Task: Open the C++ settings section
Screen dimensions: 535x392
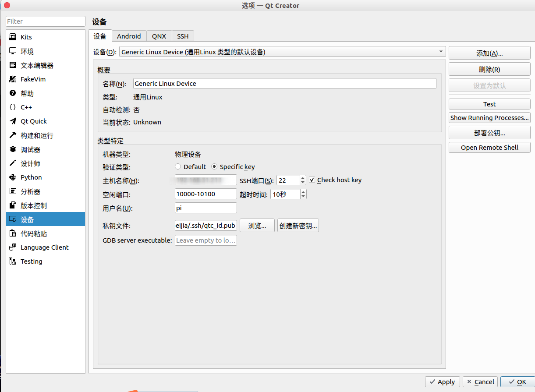Action: tap(26, 107)
